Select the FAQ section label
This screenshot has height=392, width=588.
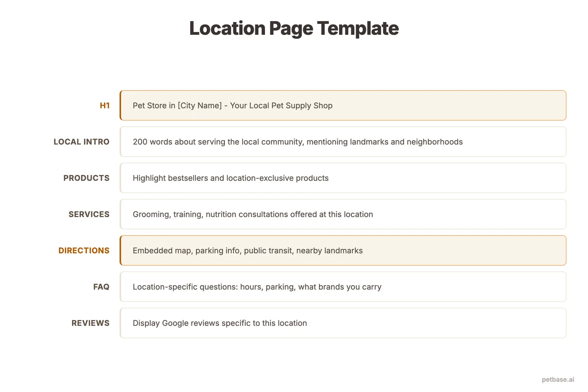101,287
